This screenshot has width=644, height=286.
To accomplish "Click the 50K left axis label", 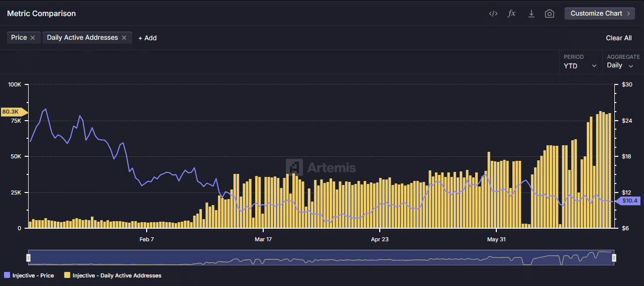I will pyautogui.click(x=17, y=157).
